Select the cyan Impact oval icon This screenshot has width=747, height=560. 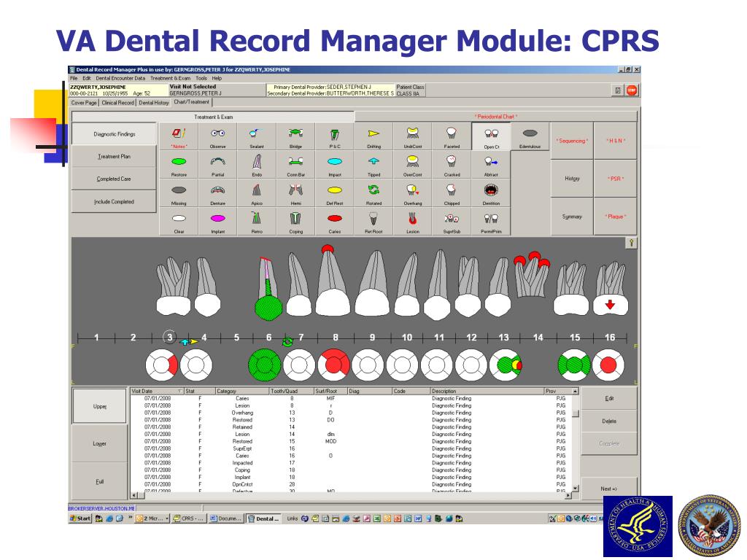tap(335, 165)
